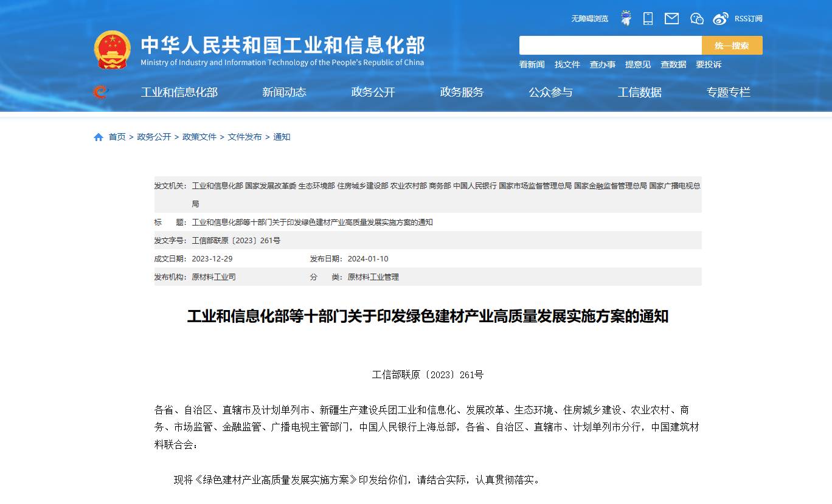This screenshot has width=832, height=504.
Task: Click the national emblem logo
Action: (112, 49)
